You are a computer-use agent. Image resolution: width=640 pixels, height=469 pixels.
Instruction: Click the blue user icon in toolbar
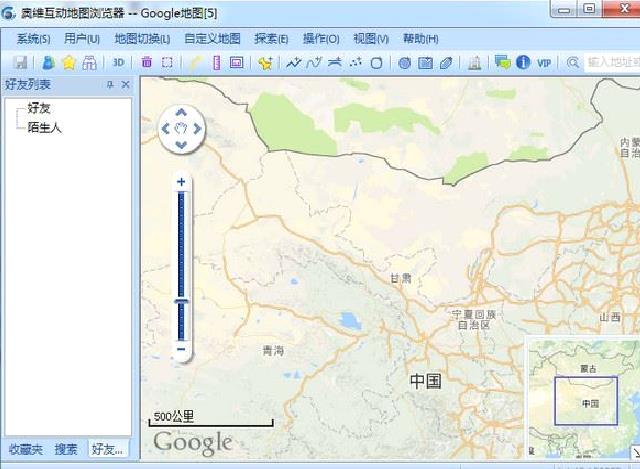pos(49,62)
